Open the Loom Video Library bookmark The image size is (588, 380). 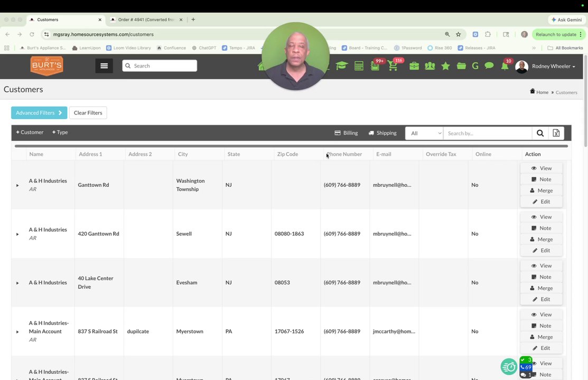(x=128, y=48)
